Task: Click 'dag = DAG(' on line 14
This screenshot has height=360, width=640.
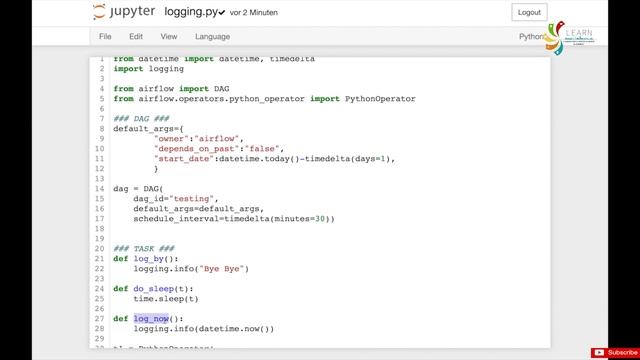Action: [138, 189]
